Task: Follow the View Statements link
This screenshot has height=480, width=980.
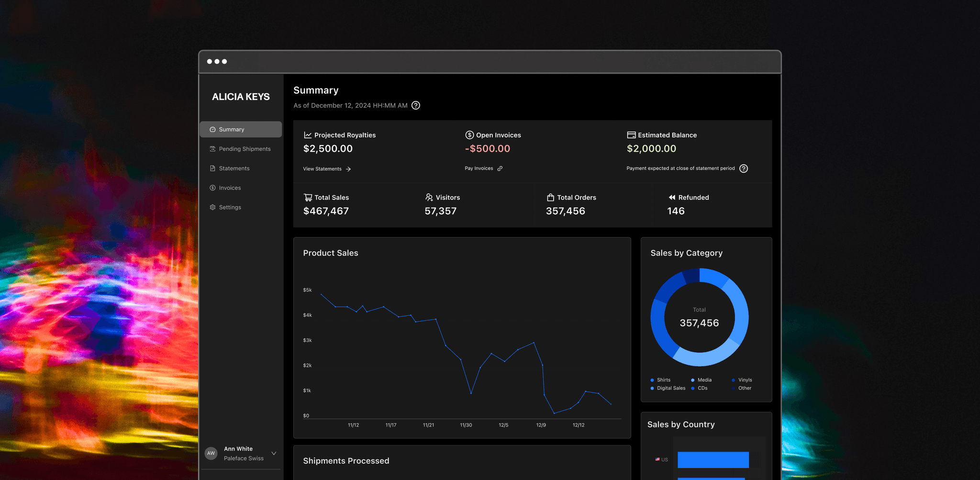Action: tap(327, 169)
